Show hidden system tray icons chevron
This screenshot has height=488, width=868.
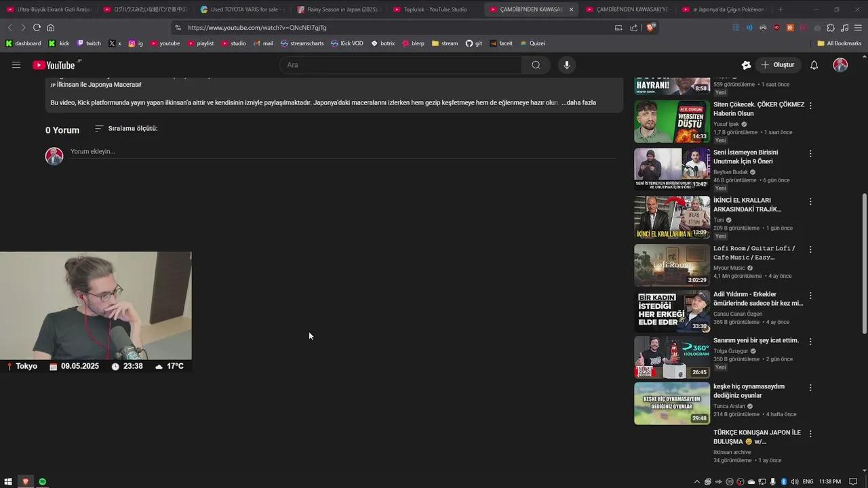(696, 482)
